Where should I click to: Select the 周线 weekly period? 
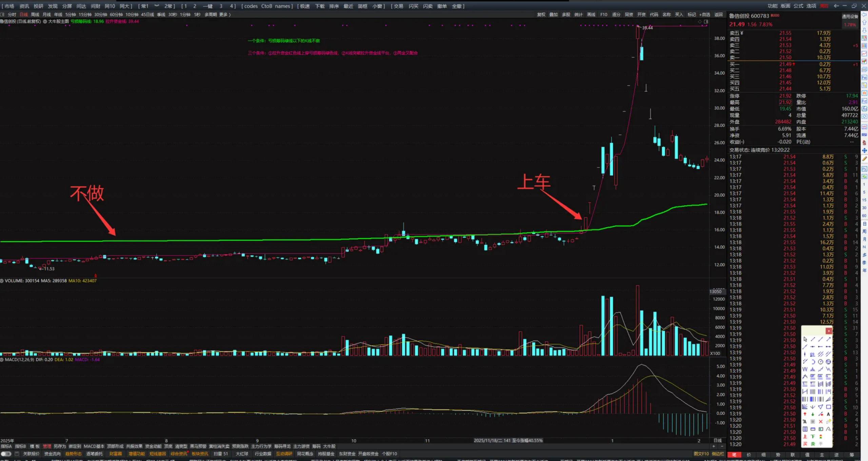[x=35, y=15]
